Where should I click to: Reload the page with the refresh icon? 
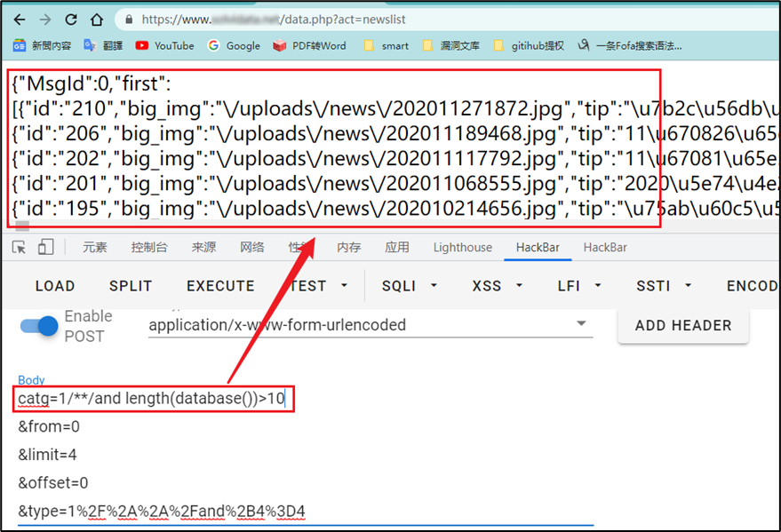click(71, 20)
